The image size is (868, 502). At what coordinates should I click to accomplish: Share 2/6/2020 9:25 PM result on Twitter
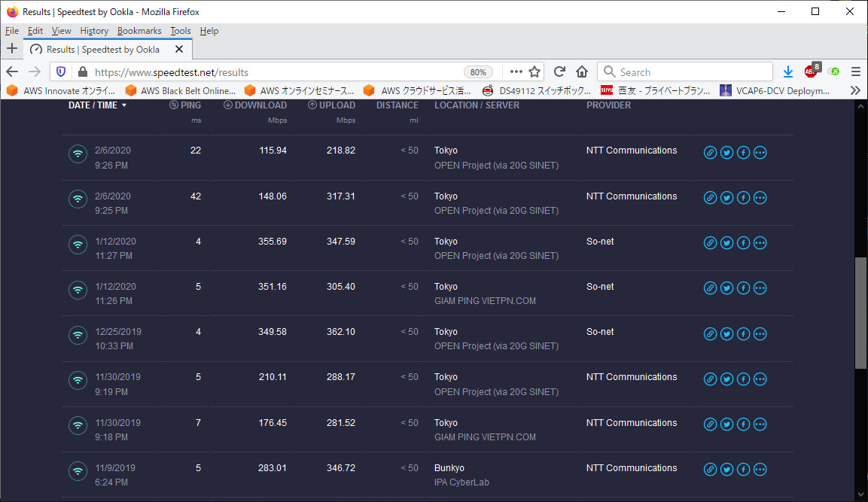(726, 199)
